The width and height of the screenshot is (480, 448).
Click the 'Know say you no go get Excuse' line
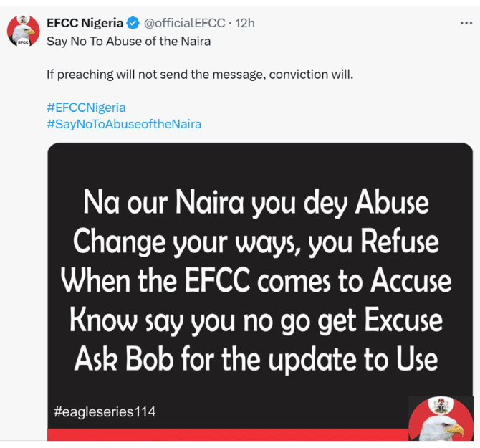coord(256,320)
